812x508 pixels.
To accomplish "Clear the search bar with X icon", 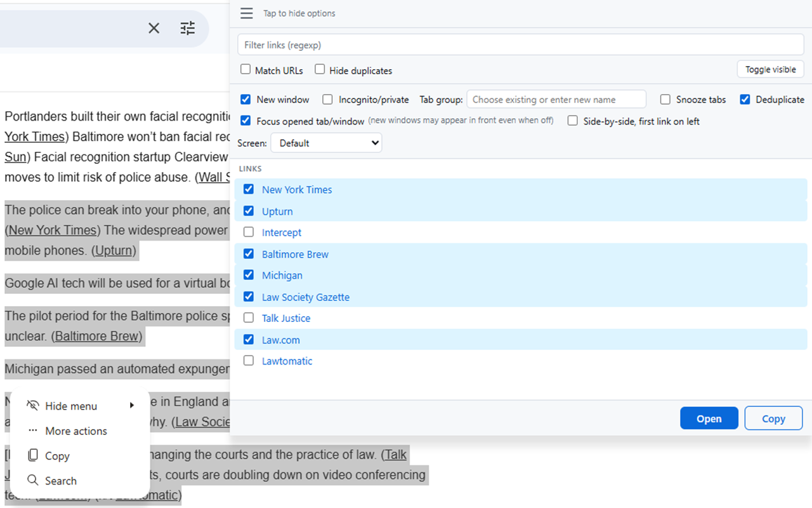I will click(x=154, y=28).
